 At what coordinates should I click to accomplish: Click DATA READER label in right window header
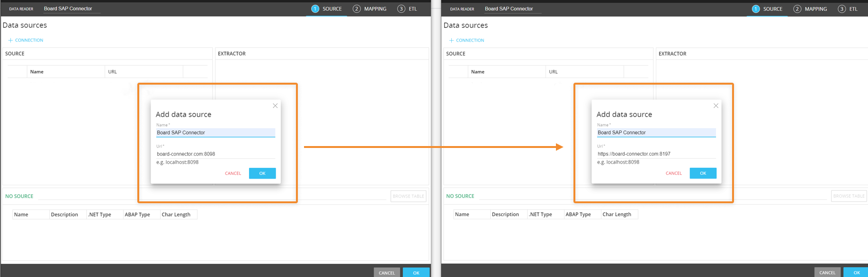click(462, 9)
